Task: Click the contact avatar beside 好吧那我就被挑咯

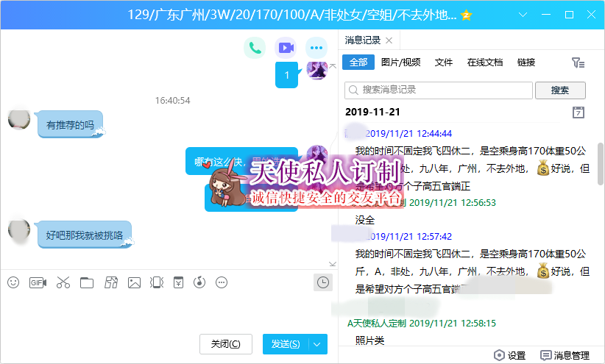Action: click(x=19, y=230)
